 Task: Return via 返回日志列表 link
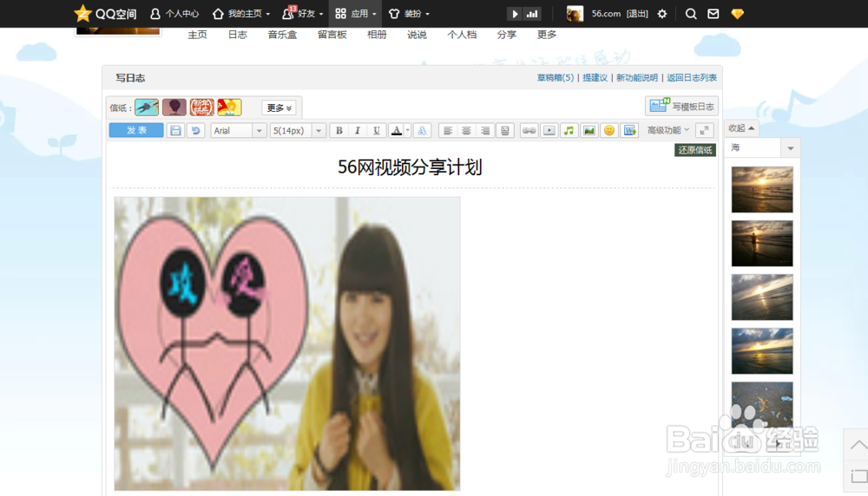pos(692,78)
